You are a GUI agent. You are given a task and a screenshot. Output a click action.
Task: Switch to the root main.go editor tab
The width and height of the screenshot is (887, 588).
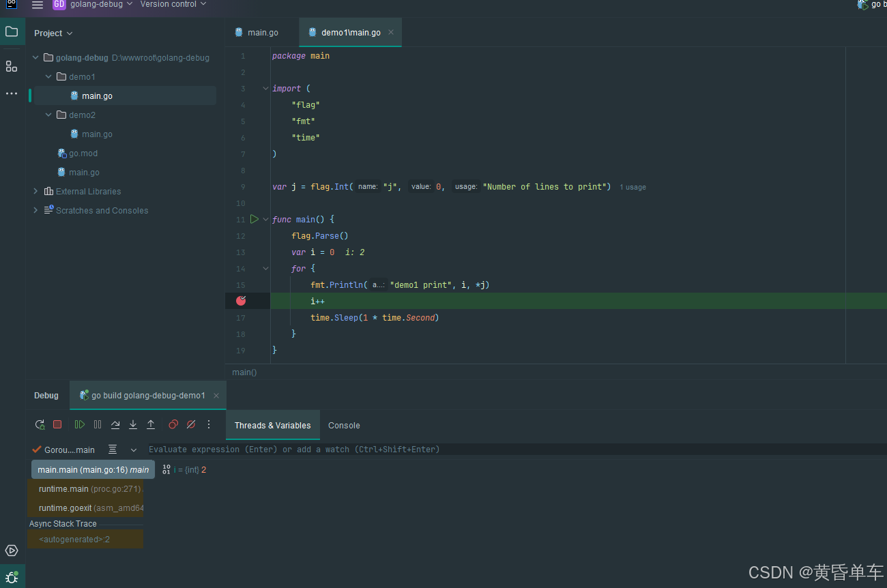point(262,33)
